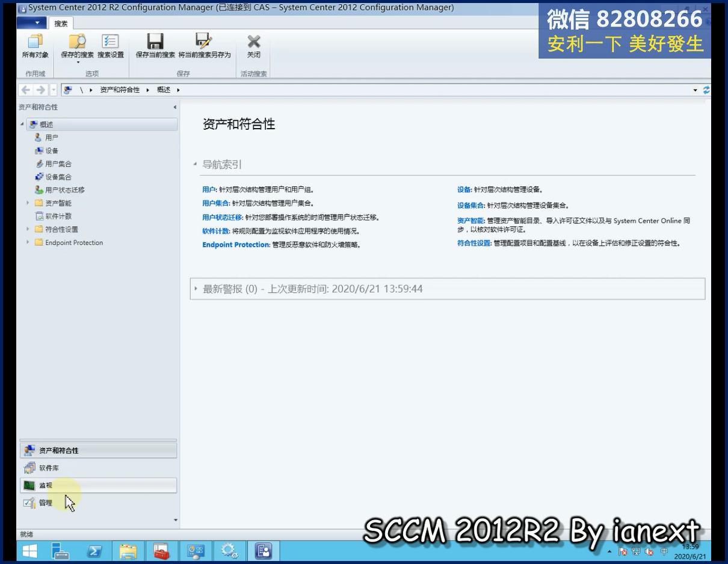
Task: Choose 将当前搜索另存为 in the ribbon
Action: pyautogui.click(x=205, y=46)
